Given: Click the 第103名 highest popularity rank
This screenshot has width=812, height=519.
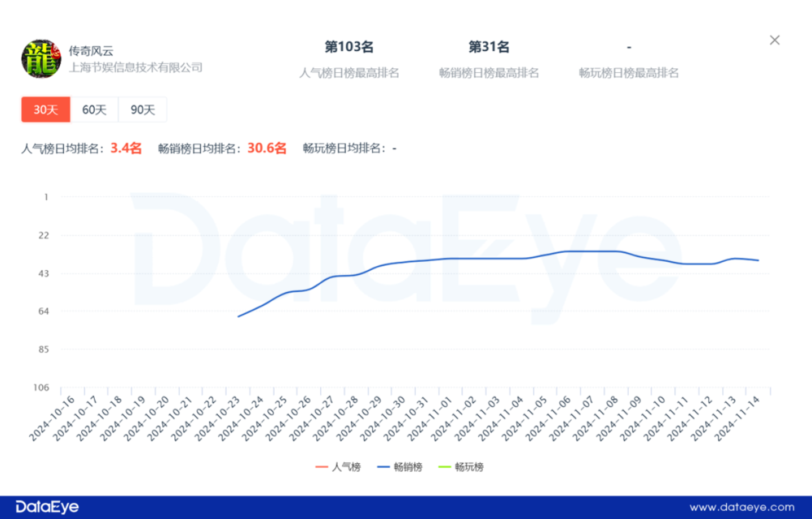Looking at the screenshot, I should pos(349,47).
